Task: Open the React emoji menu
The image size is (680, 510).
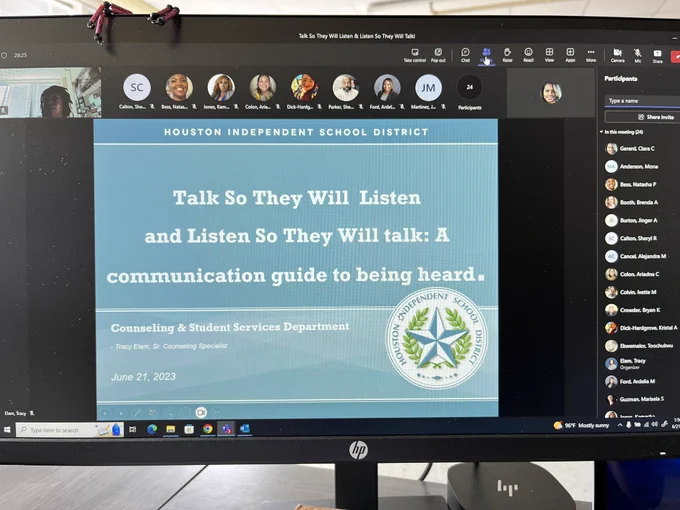Action: click(x=528, y=56)
